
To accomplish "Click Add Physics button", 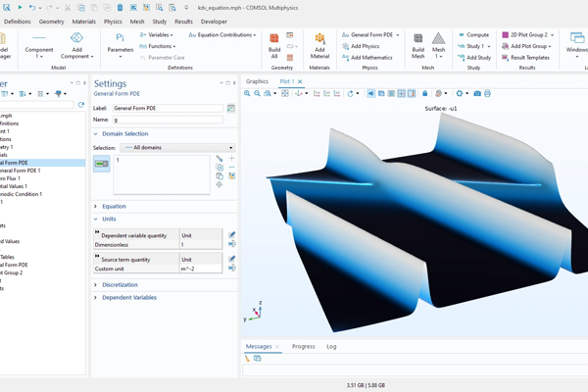I will point(361,46).
